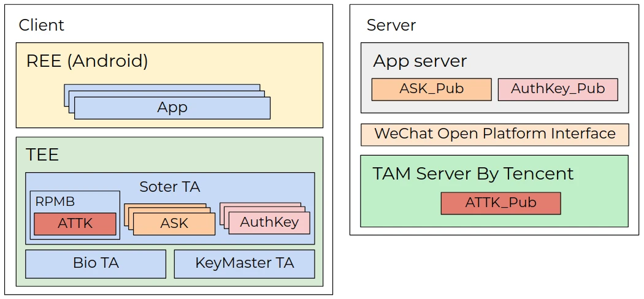Click the TAM Server By Tencent heading
The height and width of the screenshot is (299, 644).
(x=473, y=173)
